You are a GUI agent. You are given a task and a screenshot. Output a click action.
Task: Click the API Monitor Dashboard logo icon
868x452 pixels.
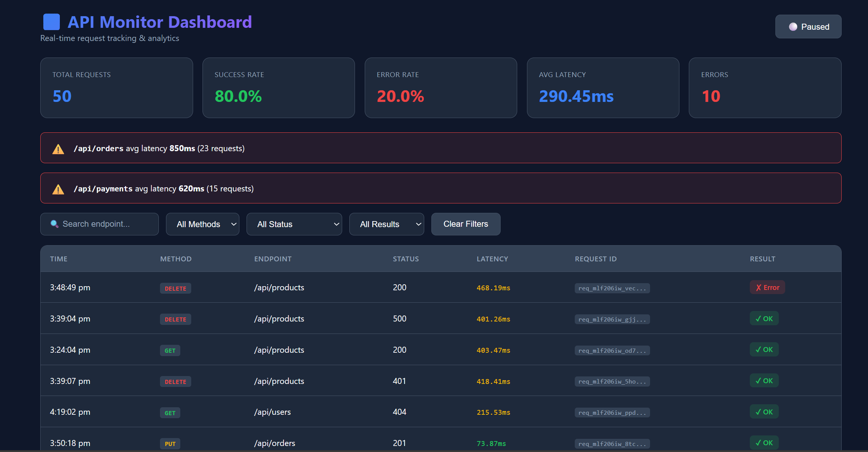point(51,22)
